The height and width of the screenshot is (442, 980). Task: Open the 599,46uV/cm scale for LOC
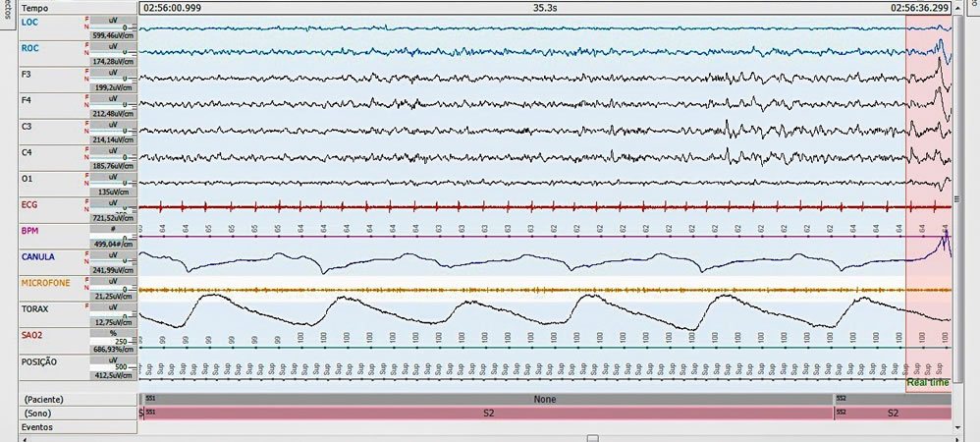click(x=113, y=34)
